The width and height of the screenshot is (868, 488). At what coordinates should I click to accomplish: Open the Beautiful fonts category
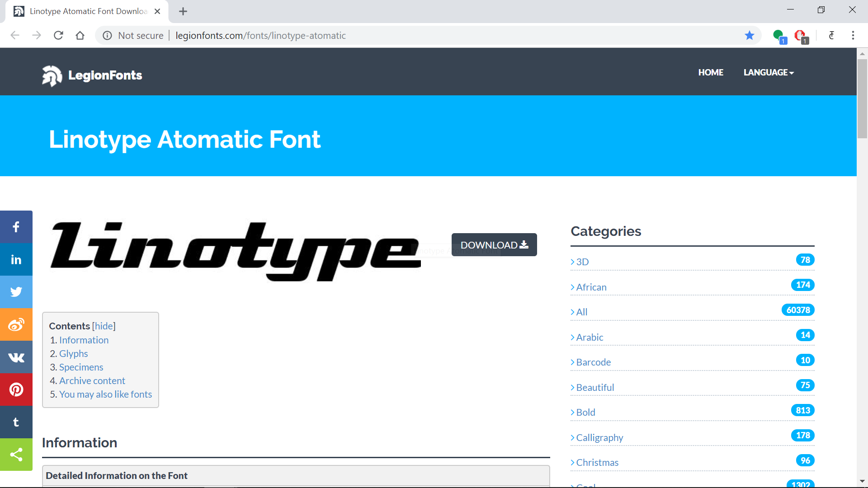(x=595, y=387)
